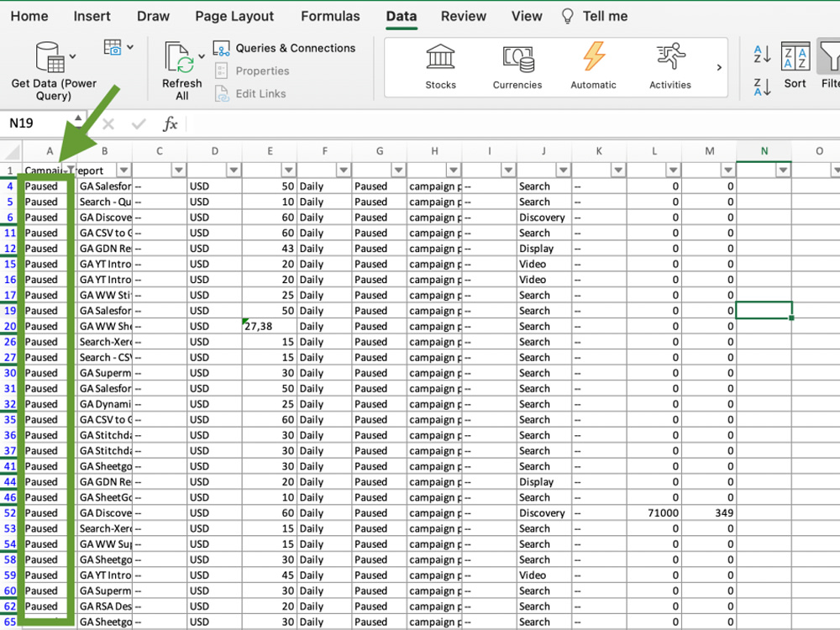
Task: Switch to the Insert tab
Action: tap(92, 16)
